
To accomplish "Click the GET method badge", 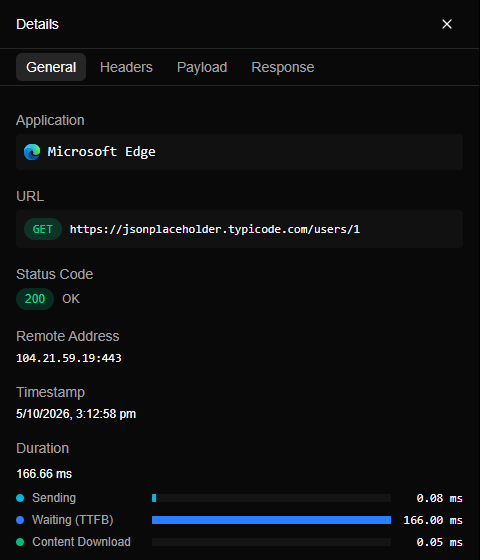I will coord(43,229).
